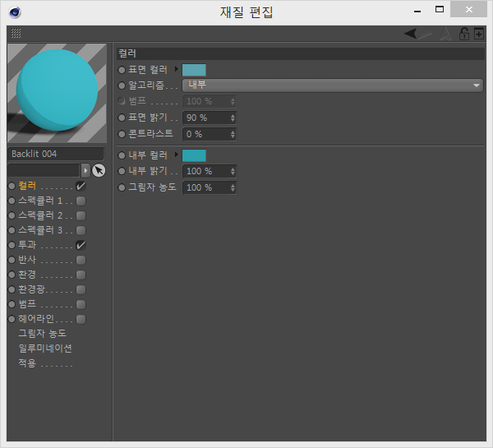This screenshot has width=493, height=448.
Task: Toggle the lock icon in the top bar
Action: [464, 34]
